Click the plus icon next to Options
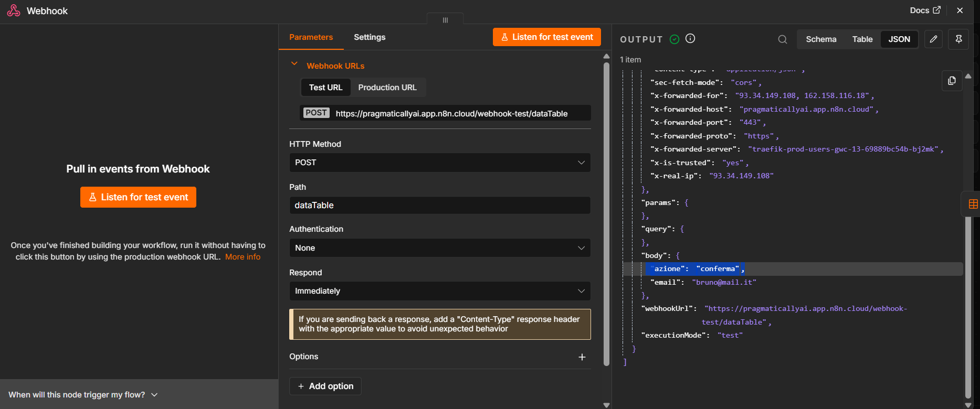The width and height of the screenshot is (980, 409). click(582, 357)
